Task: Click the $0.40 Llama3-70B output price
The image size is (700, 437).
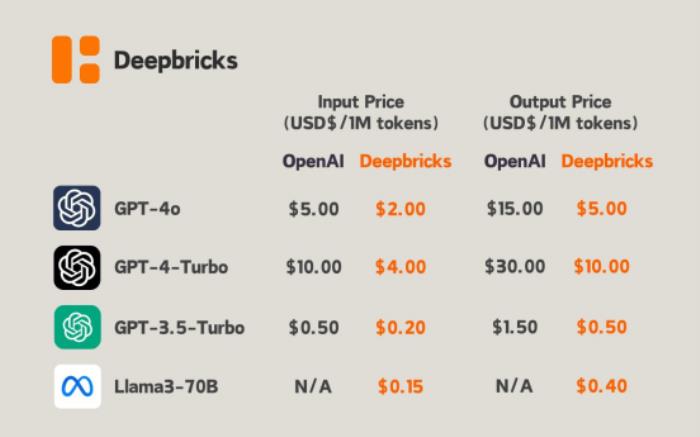Action: 602,386
